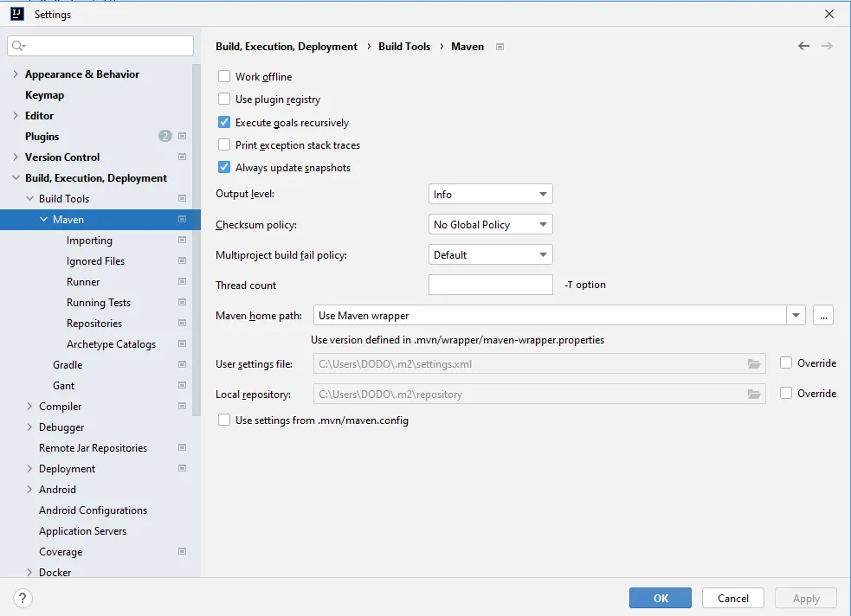
Task: Open the Output level dropdown
Action: [x=491, y=194]
